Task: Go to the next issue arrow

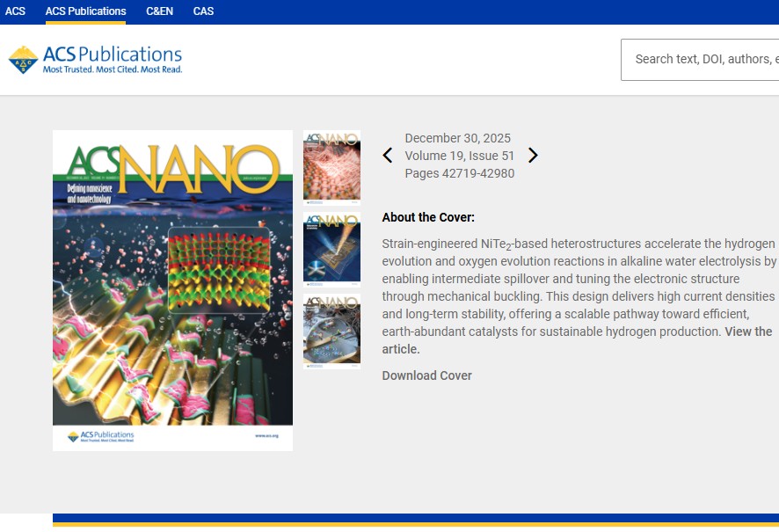Action: tap(533, 156)
